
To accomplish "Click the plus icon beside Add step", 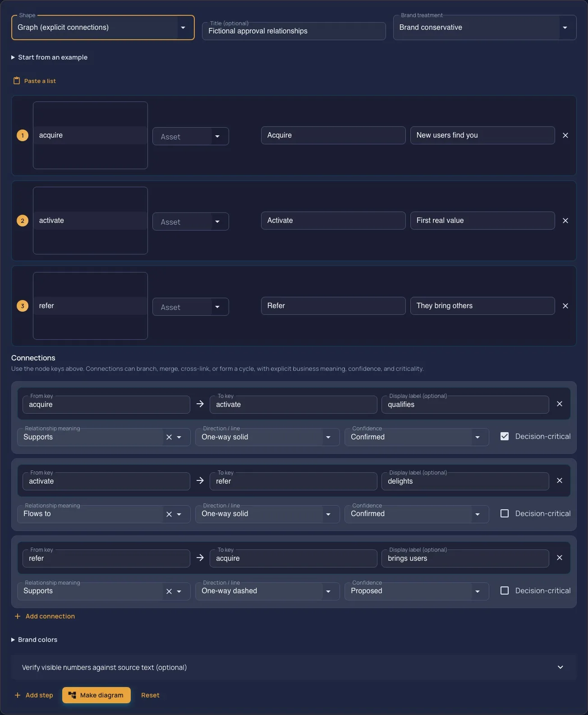I will tap(18, 695).
